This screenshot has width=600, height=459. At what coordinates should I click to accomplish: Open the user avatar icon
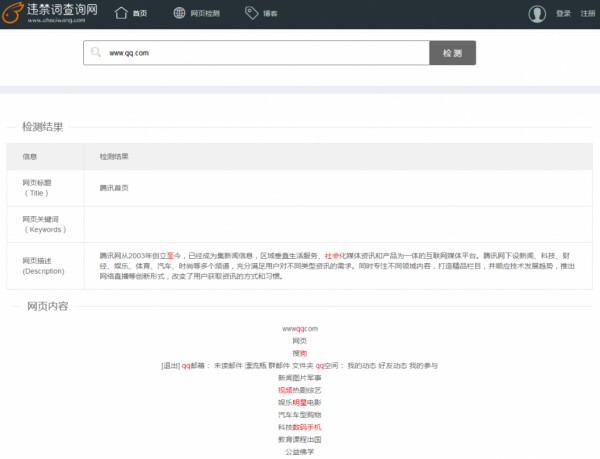(538, 13)
